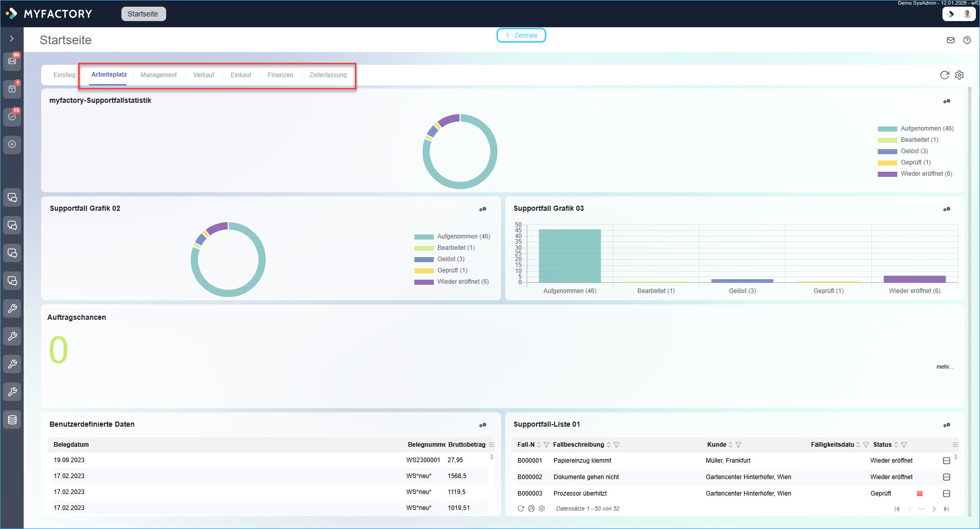Switch to the Zeiterfassung tab
This screenshot has width=980, height=529.
[328, 75]
